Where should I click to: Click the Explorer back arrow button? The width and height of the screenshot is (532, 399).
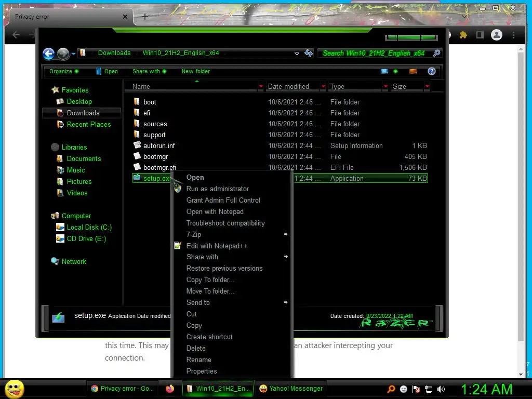point(48,54)
